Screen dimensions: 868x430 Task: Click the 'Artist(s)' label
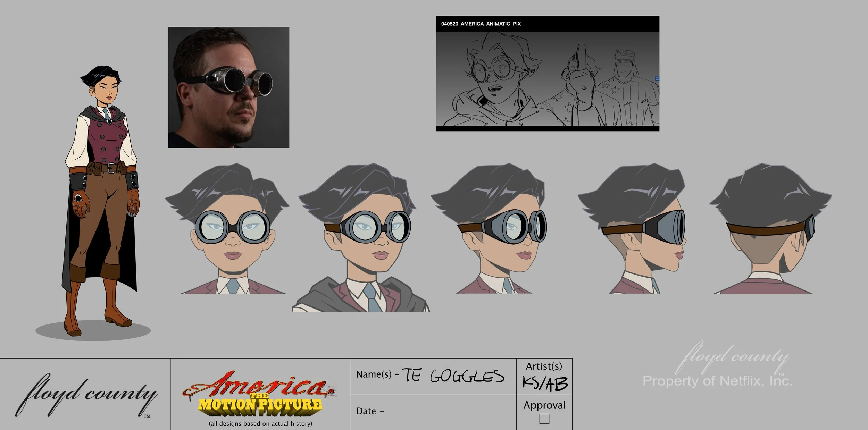pos(544,366)
